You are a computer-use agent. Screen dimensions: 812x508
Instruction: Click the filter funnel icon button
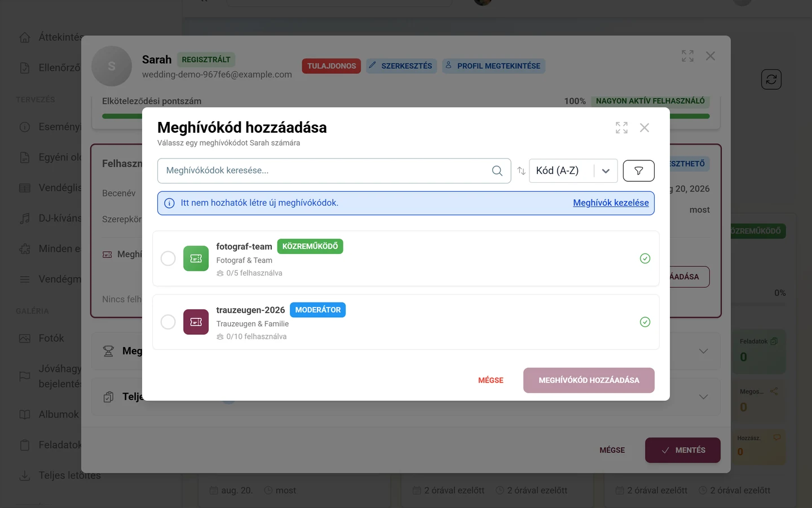[x=638, y=170]
